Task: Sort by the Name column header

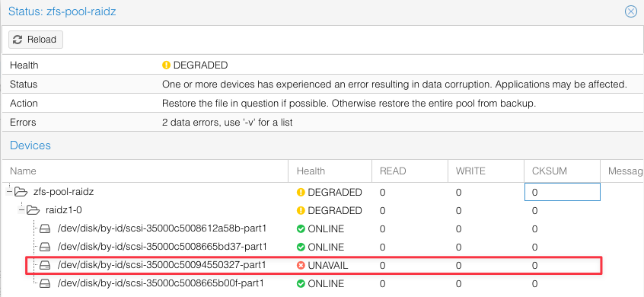Action: [145, 171]
